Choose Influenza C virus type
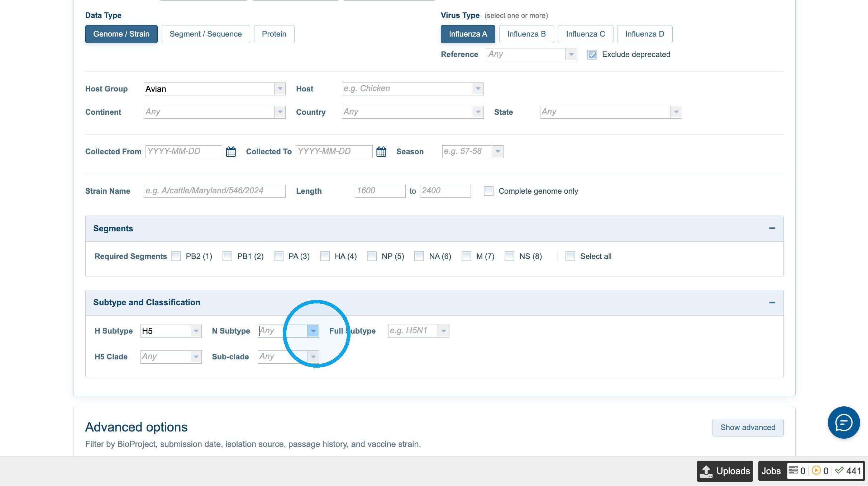 pos(586,34)
